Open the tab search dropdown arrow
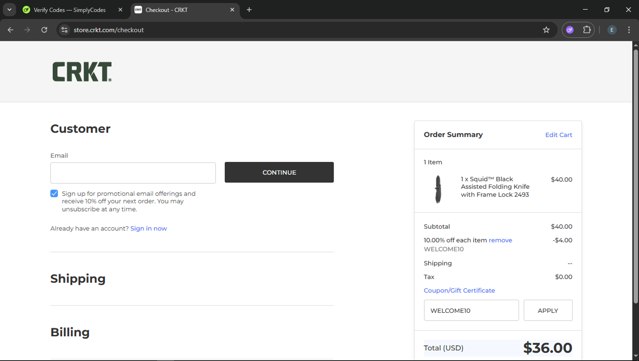This screenshot has width=639, height=361. (x=9, y=10)
